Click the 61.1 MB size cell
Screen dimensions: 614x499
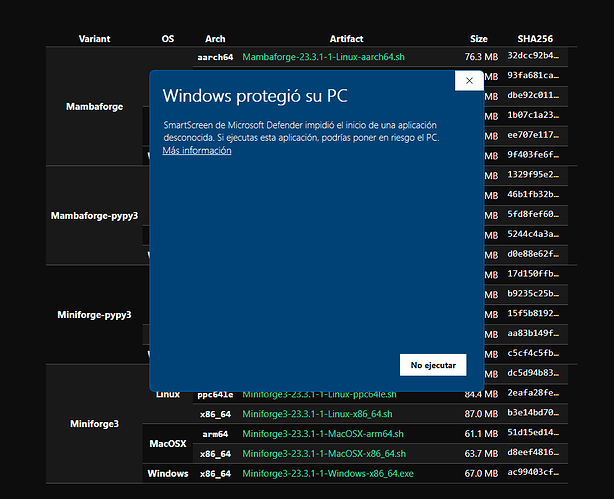481,434
